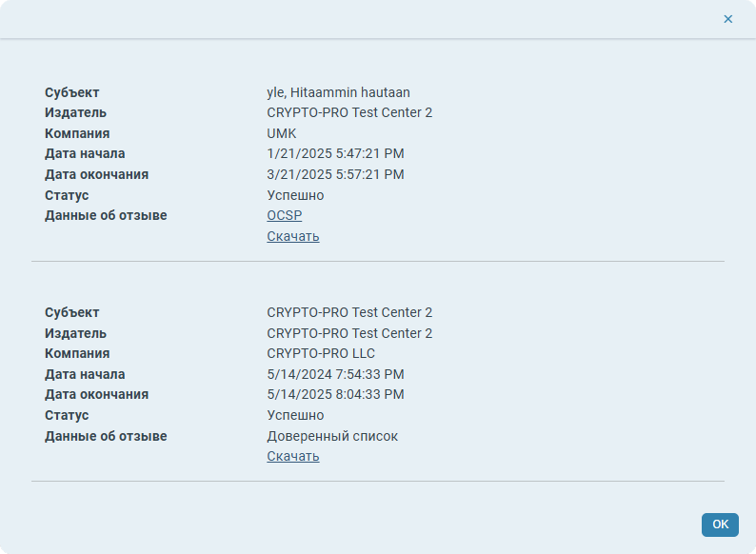Click the second certificate's Субъект value

pos(349,312)
